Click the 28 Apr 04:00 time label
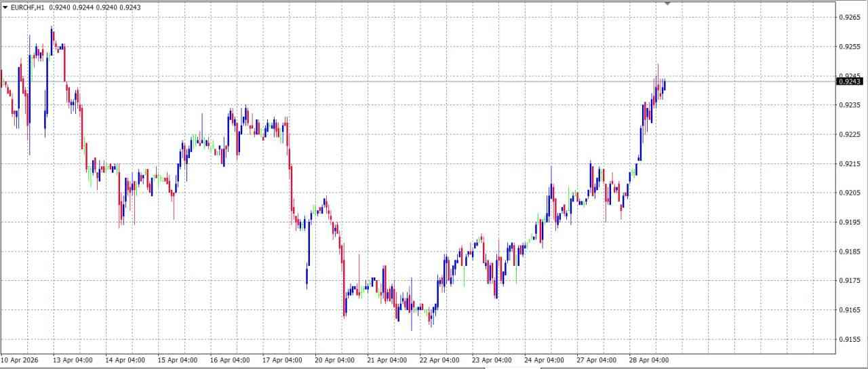This screenshot has width=868, height=369. 650,360
